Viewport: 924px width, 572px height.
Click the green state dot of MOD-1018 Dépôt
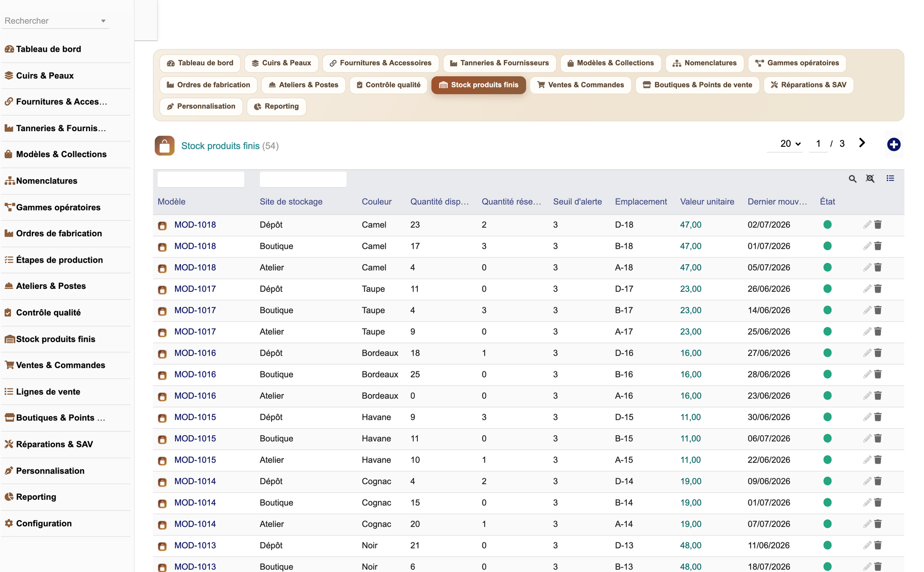(x=827, y=225)
